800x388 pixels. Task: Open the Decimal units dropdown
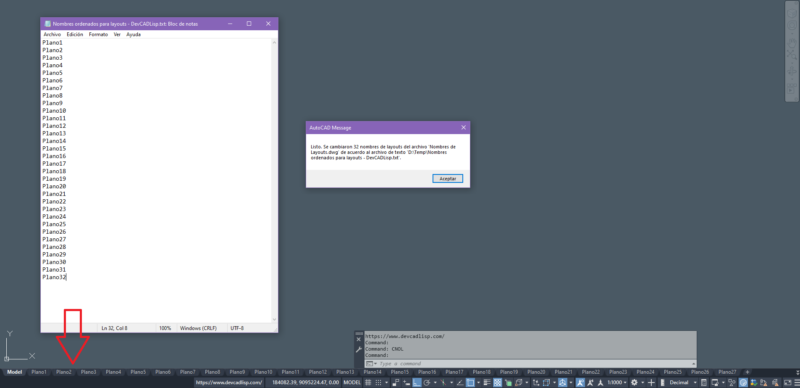(x=682, y=382)
